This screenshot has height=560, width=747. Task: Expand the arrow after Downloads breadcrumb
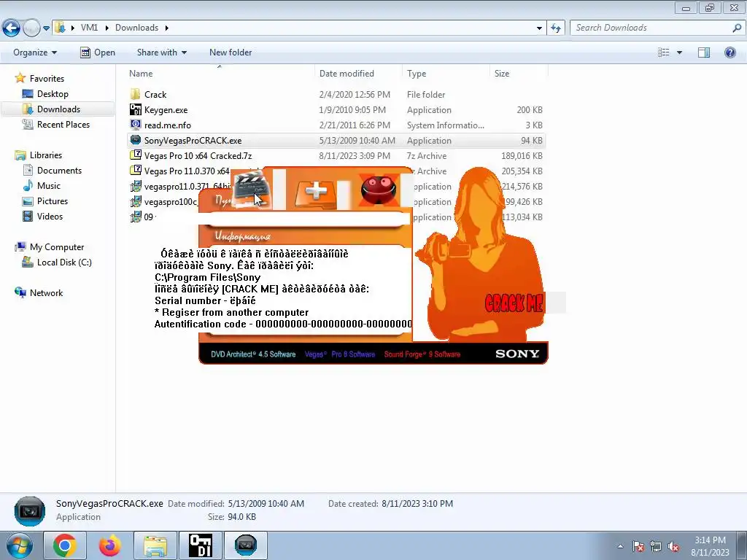pos(167,28)
